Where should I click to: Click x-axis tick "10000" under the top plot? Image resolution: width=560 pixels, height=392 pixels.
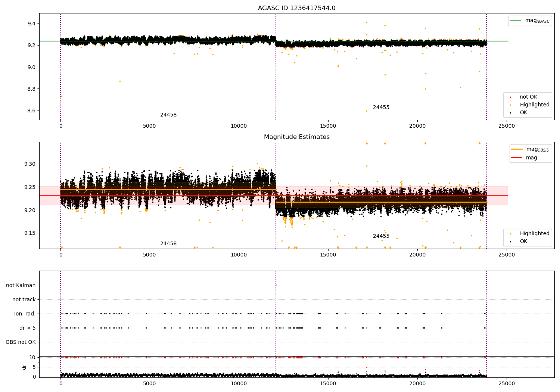click(x=239, y=126)
